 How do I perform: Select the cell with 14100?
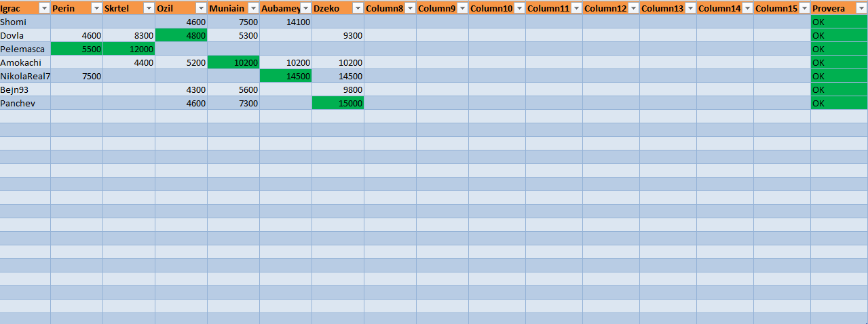click(x=286, y=22)
